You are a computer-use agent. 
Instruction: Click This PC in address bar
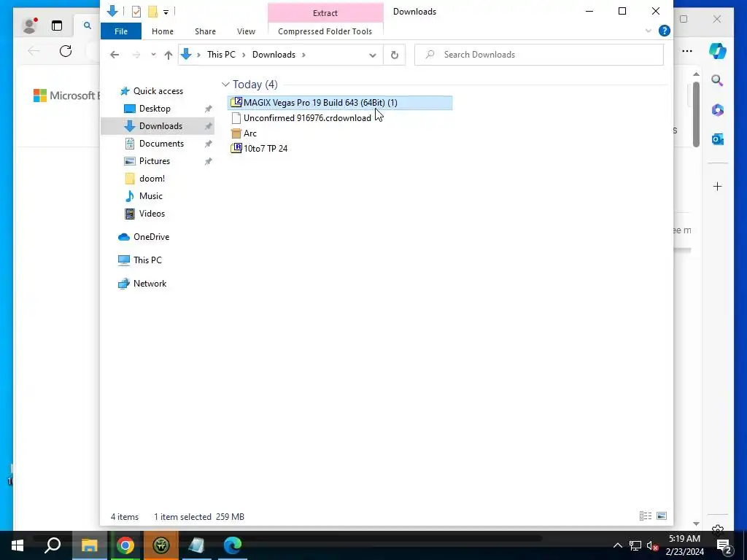tap(221, 55)
